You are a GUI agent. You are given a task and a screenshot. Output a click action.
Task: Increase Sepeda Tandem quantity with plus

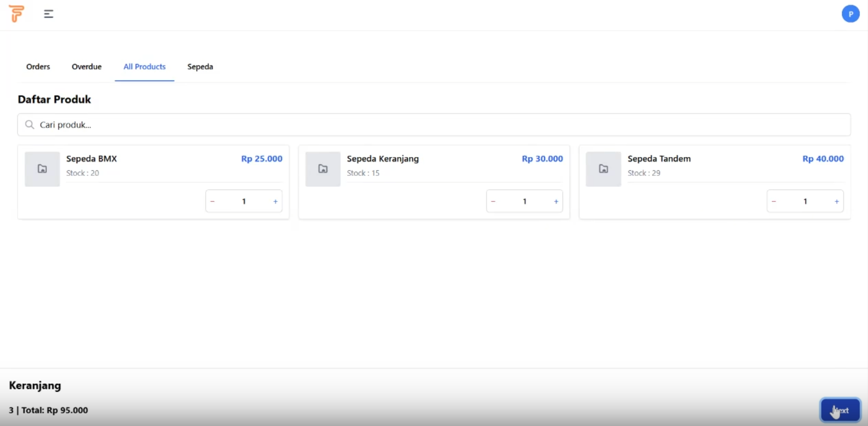pos(836,201)
